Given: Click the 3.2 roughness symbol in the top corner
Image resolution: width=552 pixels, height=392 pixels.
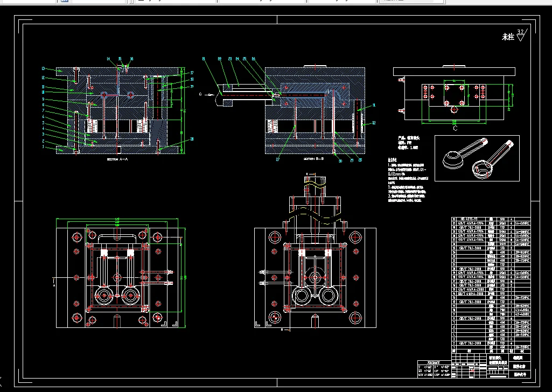Looking at the screenshot, I should point(521,35).
